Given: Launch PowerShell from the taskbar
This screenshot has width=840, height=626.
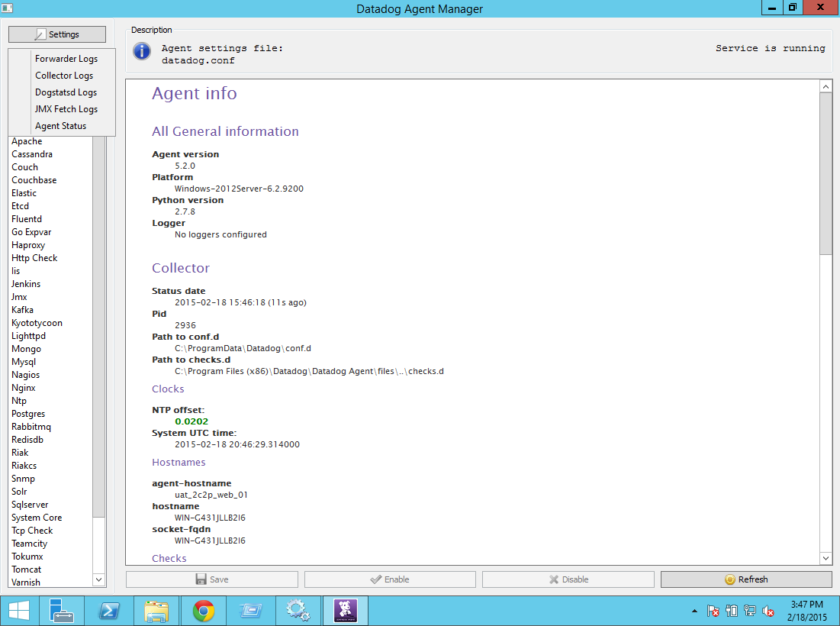Looking at the screenshot, I should 109,611.
